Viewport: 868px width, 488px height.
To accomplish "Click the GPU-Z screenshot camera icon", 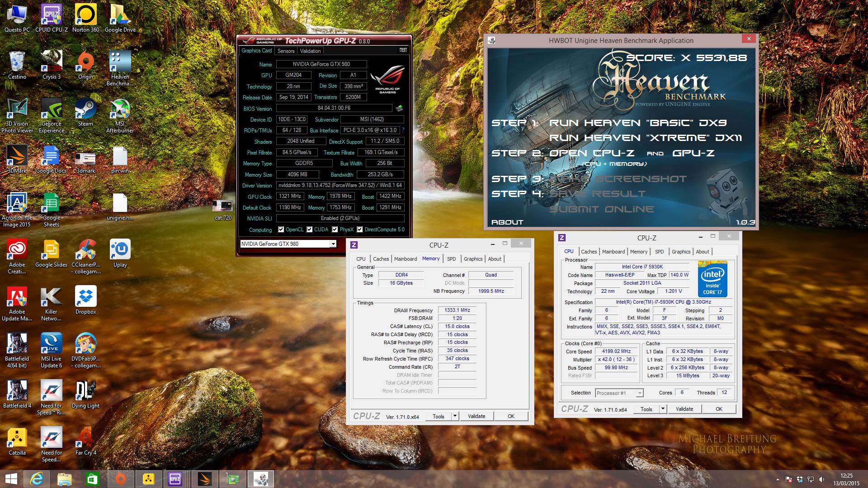I will [403, 50].
